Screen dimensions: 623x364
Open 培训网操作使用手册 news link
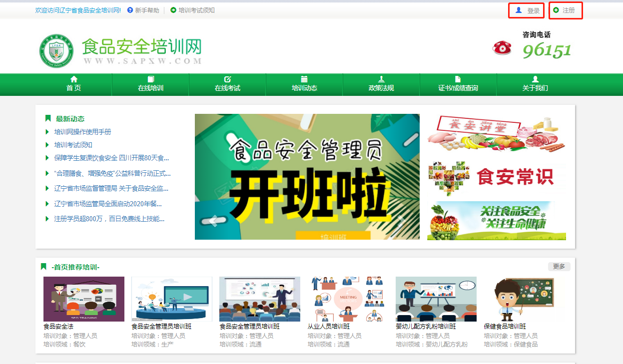click(82, 132)
